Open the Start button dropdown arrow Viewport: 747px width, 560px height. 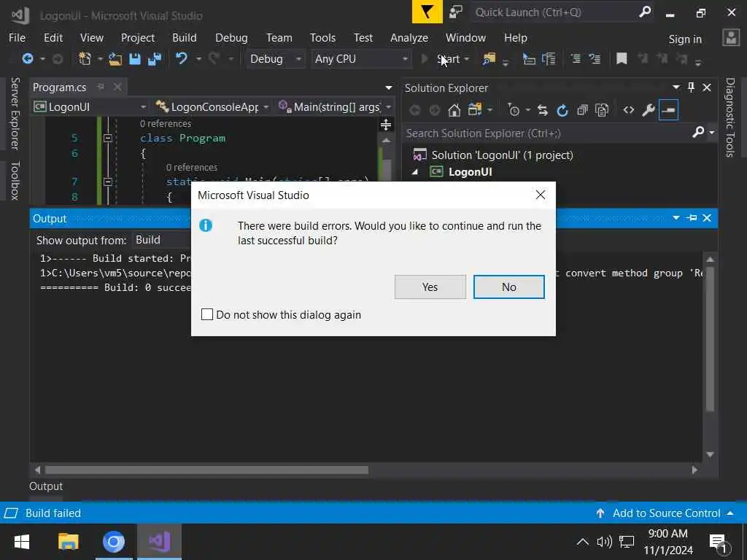467,58
